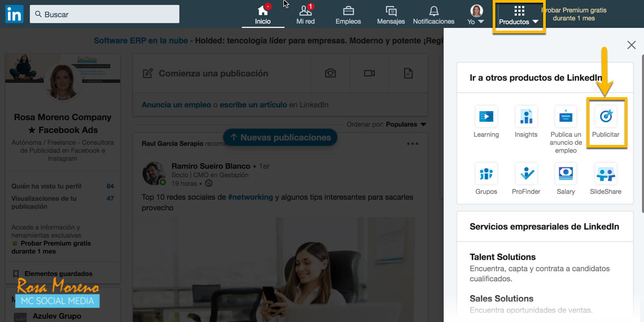
Task: Go to the Empleos tab
Action: click(x=348, y=13)
